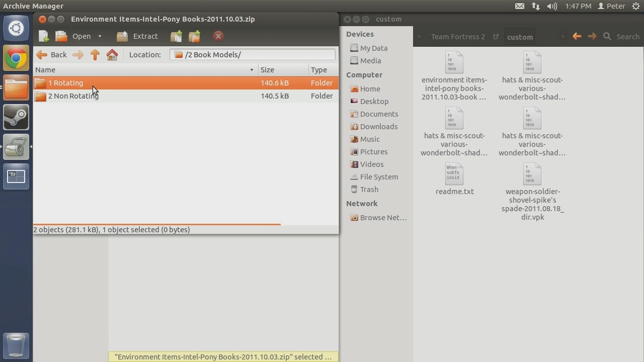The height and width of the screenshot is (362, 644).
Task: Open the network connections indicator
Action: pos(536,6)
